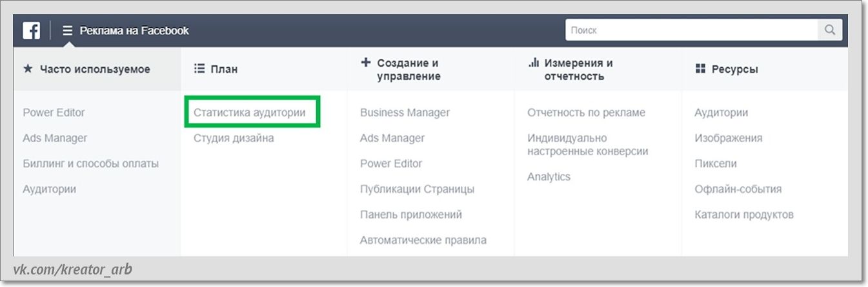Image resolution: width=868 pixels, height=287 pixels.
Task: Open the Реклама на Facebook menu title
Action: tap(134, 30)
